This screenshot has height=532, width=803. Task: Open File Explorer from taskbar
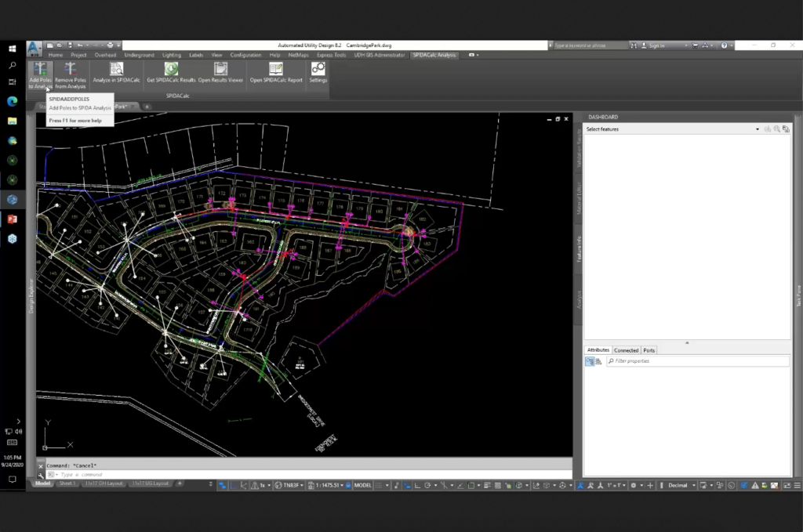[x=13, y=121]
